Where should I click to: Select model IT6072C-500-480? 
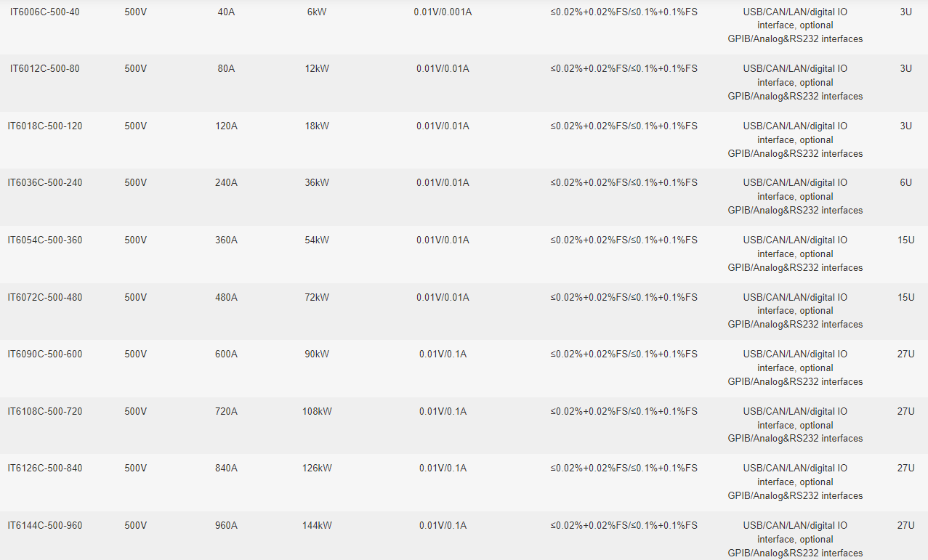(44, 298)
